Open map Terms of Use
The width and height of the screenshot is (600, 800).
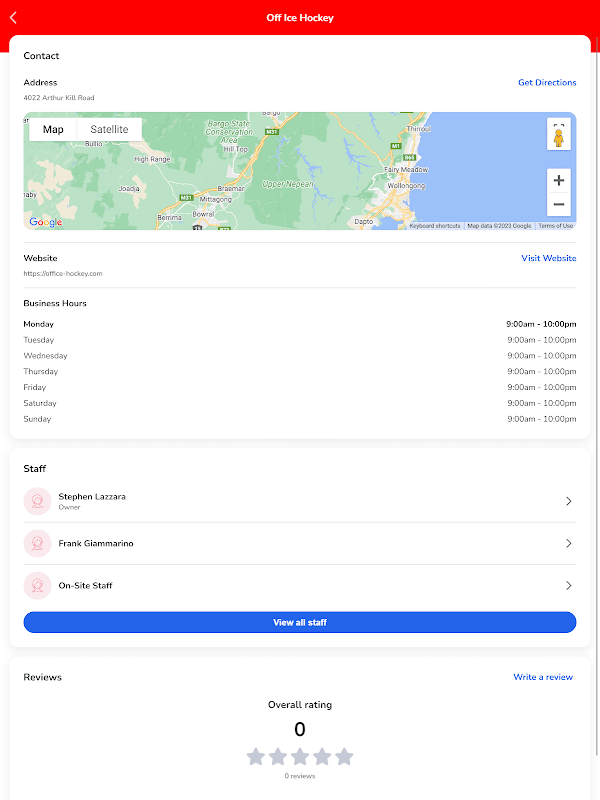click(x=556, y=226)
